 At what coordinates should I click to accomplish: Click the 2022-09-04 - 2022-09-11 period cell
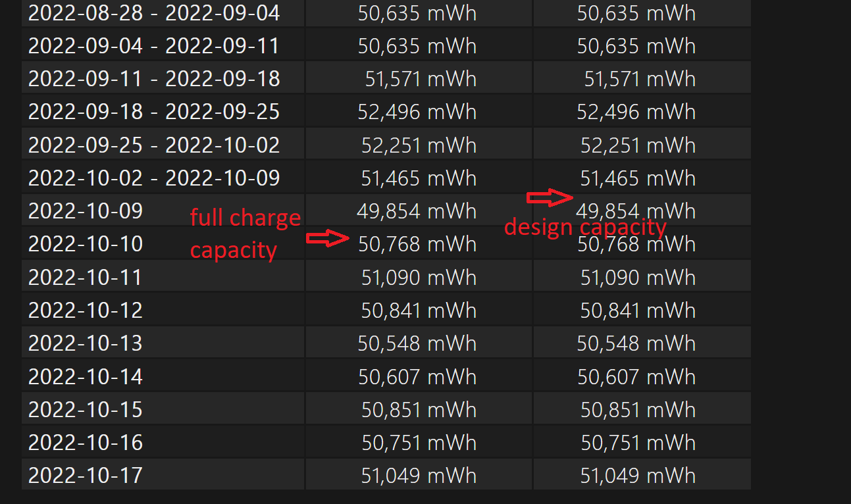point(163,45)
